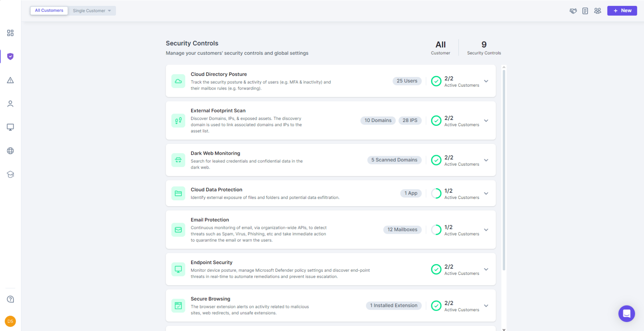644x331 pixels.
Task: Click the handshake icon in top bar
Action: 573,11
